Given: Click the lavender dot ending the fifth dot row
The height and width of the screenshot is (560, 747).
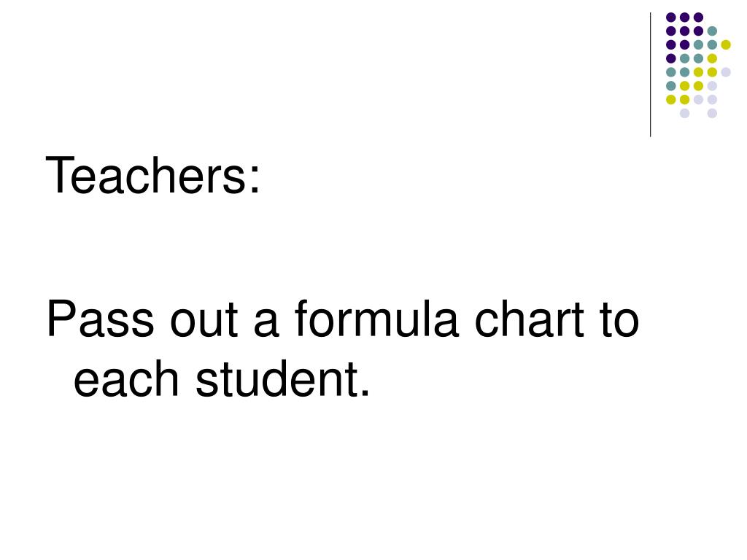Looking at the screenshot, I should (x=726, y=72).
